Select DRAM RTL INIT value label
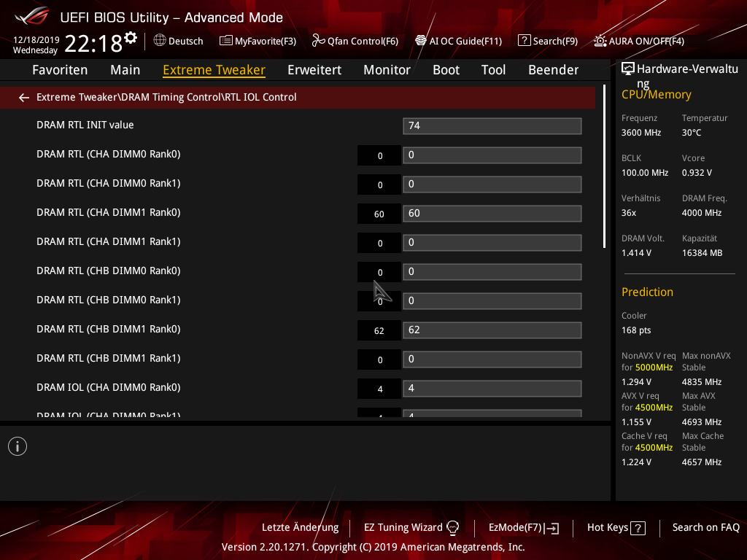The image size is (747, 560). [x=85, y=125]
